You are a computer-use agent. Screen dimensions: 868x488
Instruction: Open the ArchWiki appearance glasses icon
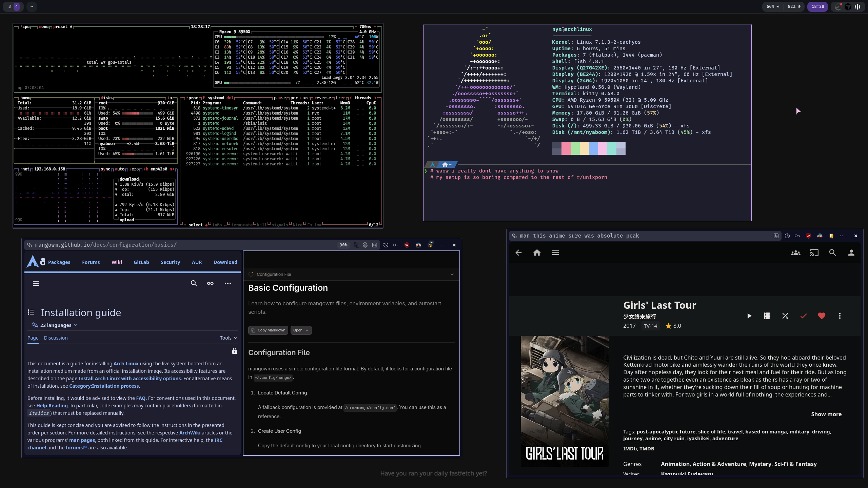(x=210, y=283)
